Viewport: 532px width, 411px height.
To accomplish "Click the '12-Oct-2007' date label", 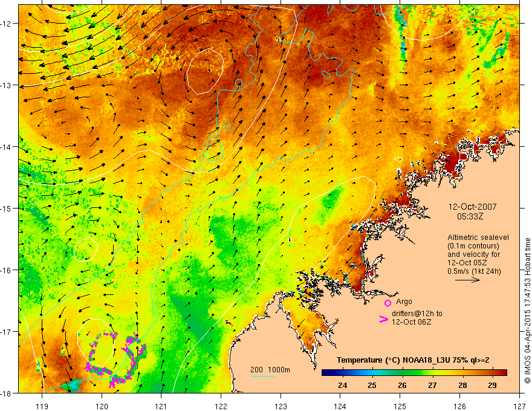I will point(472,207).
